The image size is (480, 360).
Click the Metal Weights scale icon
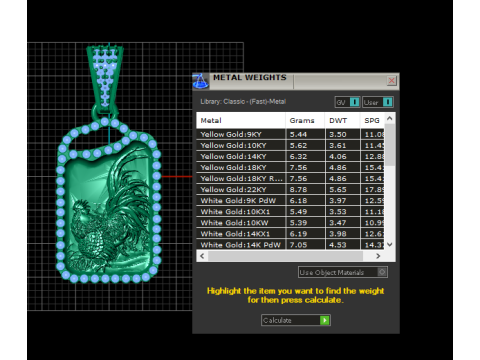tap(201, 81)
